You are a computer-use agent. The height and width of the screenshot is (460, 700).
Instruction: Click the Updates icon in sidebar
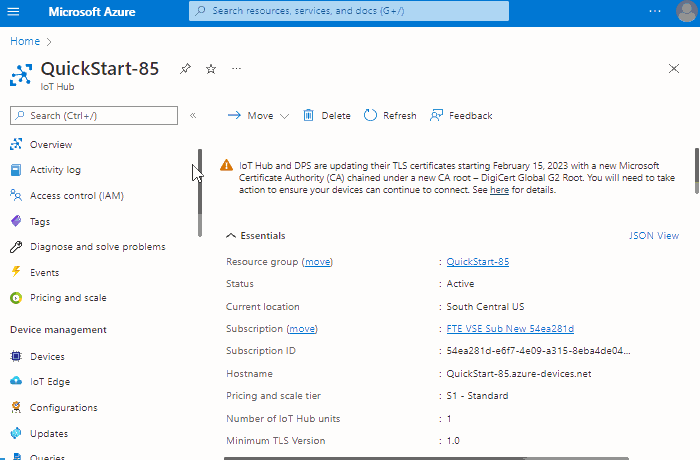[x=16, y=433]
